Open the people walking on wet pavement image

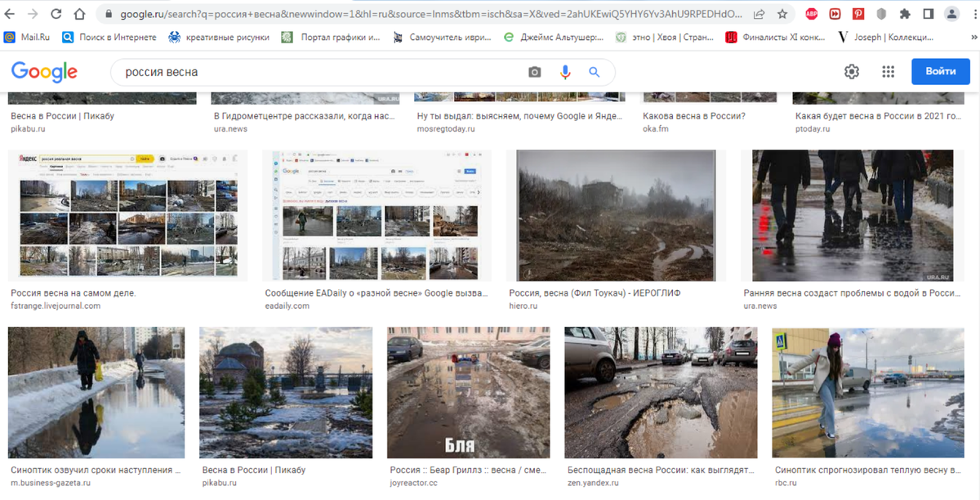point(853,216)
